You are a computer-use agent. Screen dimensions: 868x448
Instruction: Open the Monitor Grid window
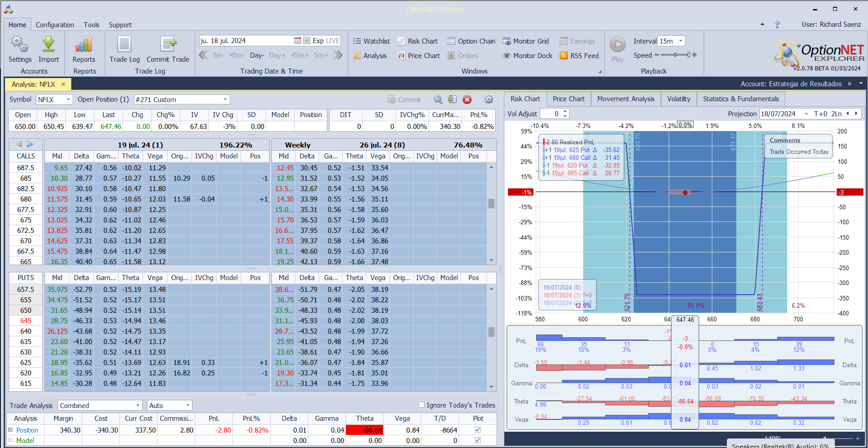tap(526, 41)
